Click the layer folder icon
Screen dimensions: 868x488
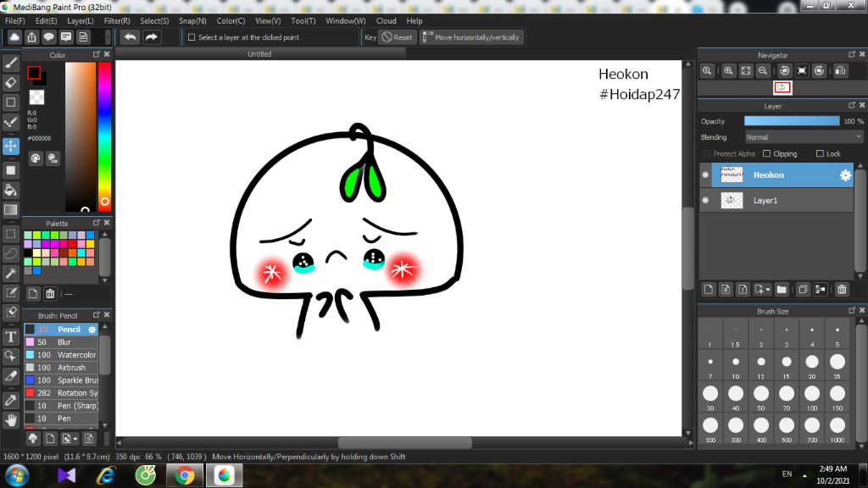[782, 290]
